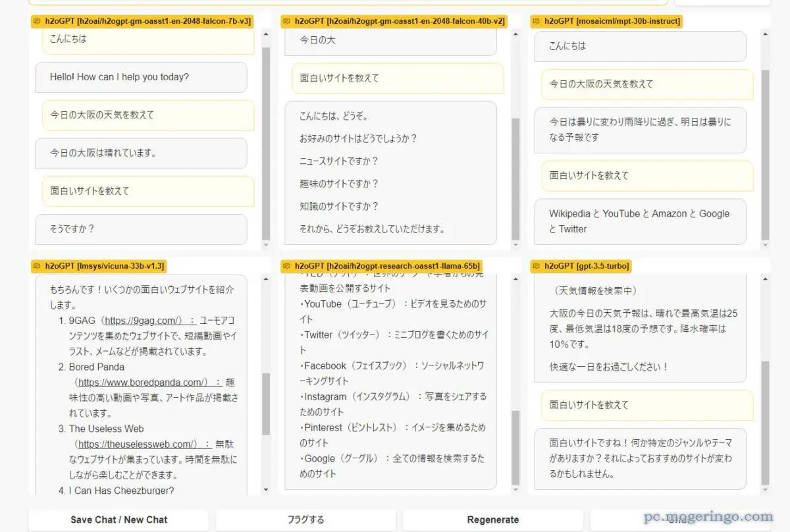Click '面白いサイトを教えて' in falcon-40b-v2 chat
790x532 pixels.
(x=398, y=78)
